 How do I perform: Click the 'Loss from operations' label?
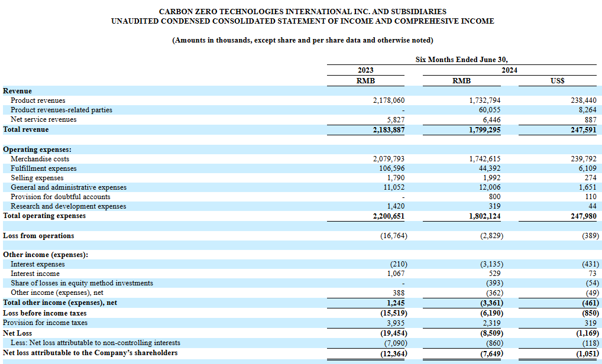[38, 236]
